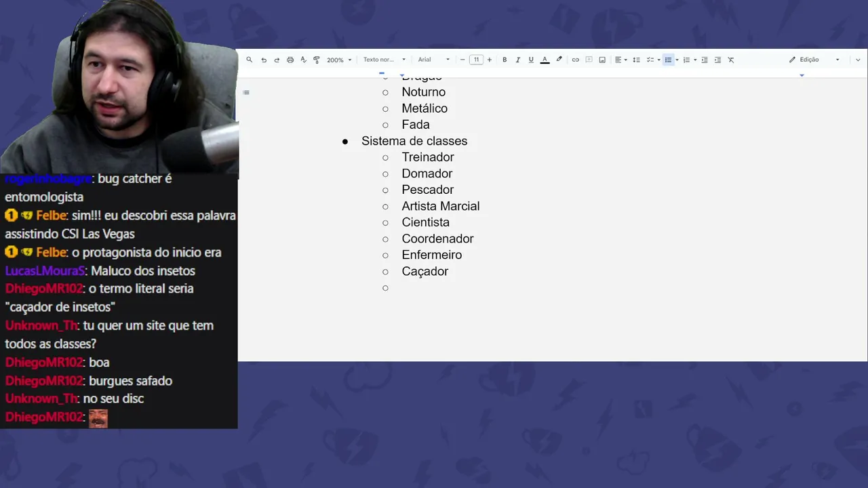Image resolution: width=868 pixels, height=488 pixels.
Task: Click DhiegoMR102 on the "burgues safado" message
Action: click(x=44, y=381)
